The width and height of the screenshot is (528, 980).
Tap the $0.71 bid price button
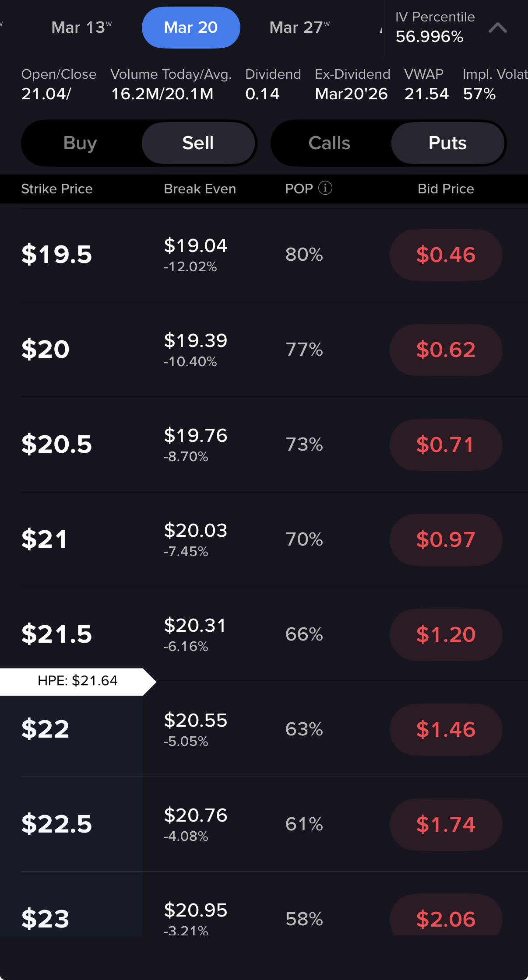tap(446, 445)
